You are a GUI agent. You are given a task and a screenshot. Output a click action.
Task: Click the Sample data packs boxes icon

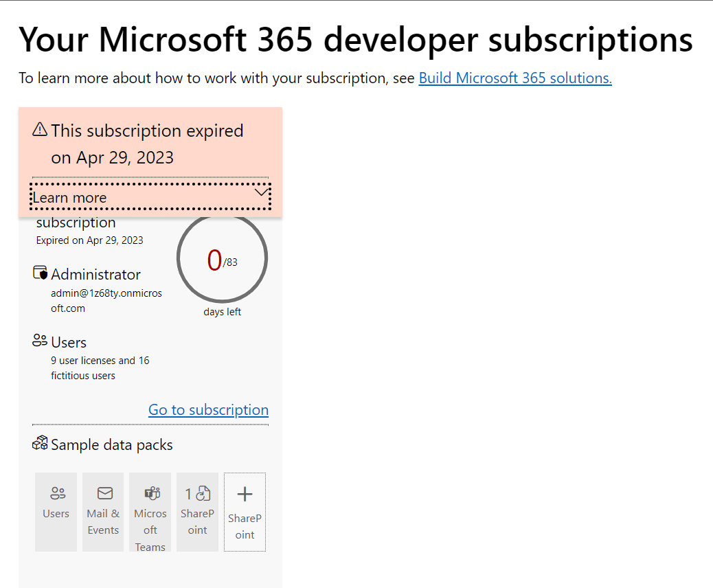(40, 443)
